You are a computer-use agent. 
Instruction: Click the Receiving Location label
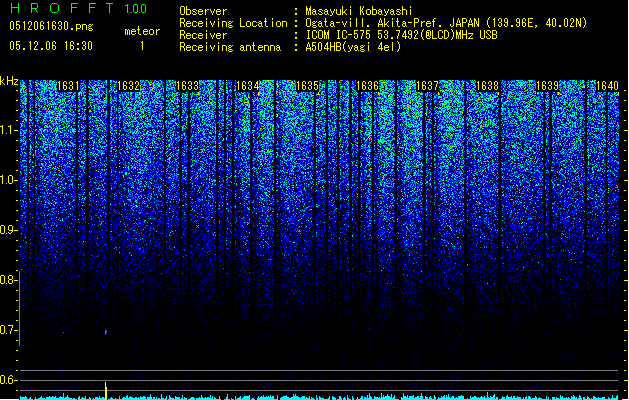[233, 23]
